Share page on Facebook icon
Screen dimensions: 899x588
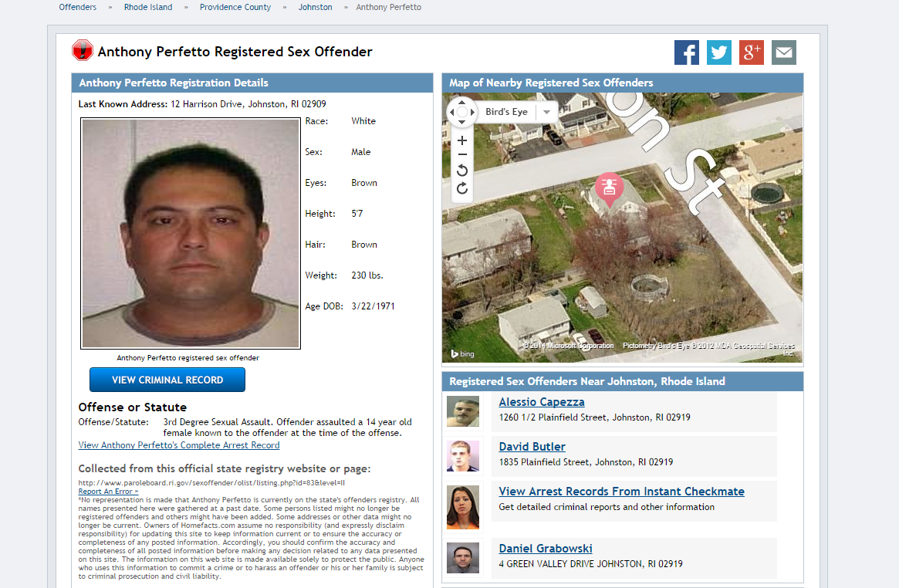coord(686,52)
